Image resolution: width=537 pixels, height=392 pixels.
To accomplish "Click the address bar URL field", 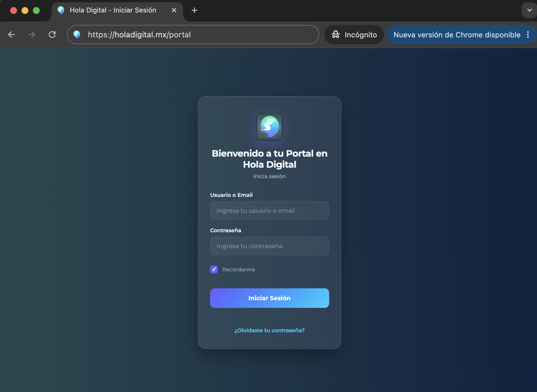I will point(193,35).
